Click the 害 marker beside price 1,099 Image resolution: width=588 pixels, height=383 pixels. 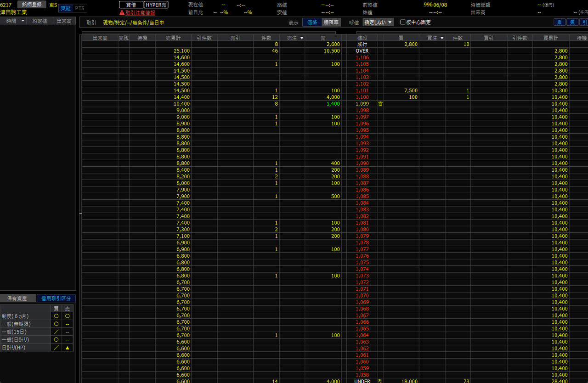(380, 104)
